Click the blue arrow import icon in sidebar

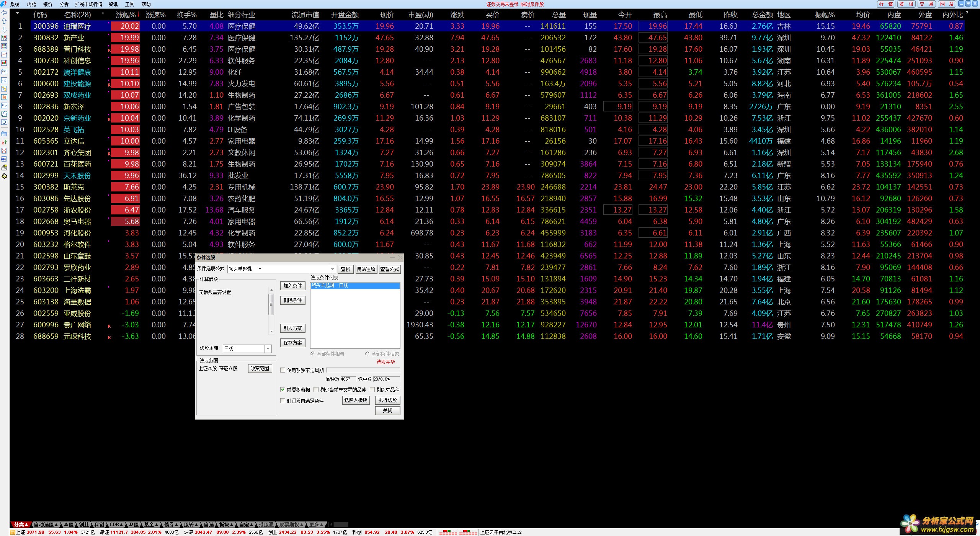4,159
